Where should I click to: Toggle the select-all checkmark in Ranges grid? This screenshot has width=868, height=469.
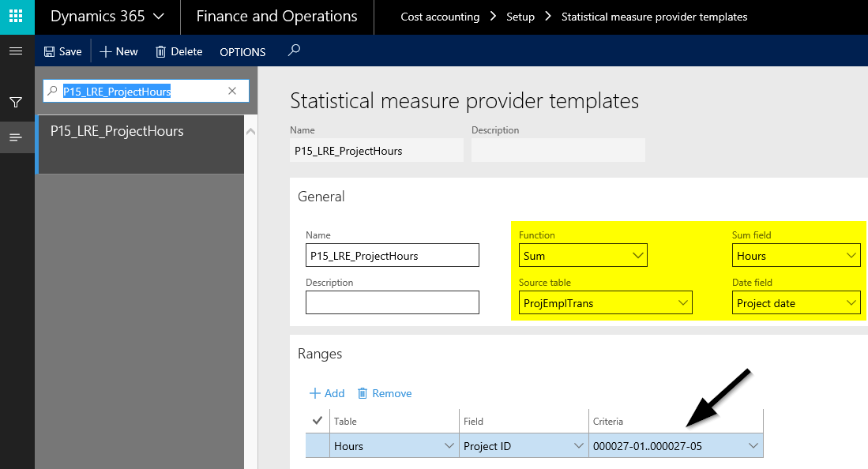(x=318, y=421)
